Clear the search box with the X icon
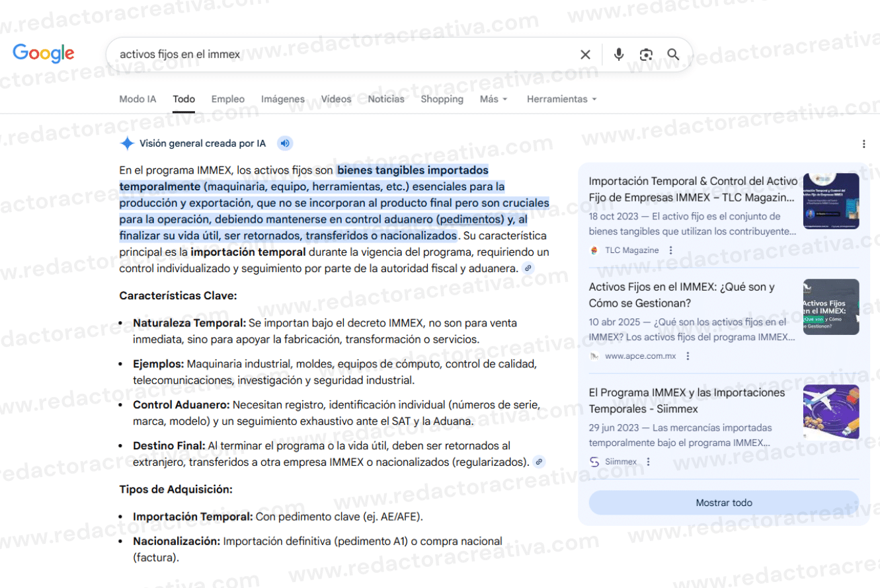This screenshot has width=880, height=588. 585,55
